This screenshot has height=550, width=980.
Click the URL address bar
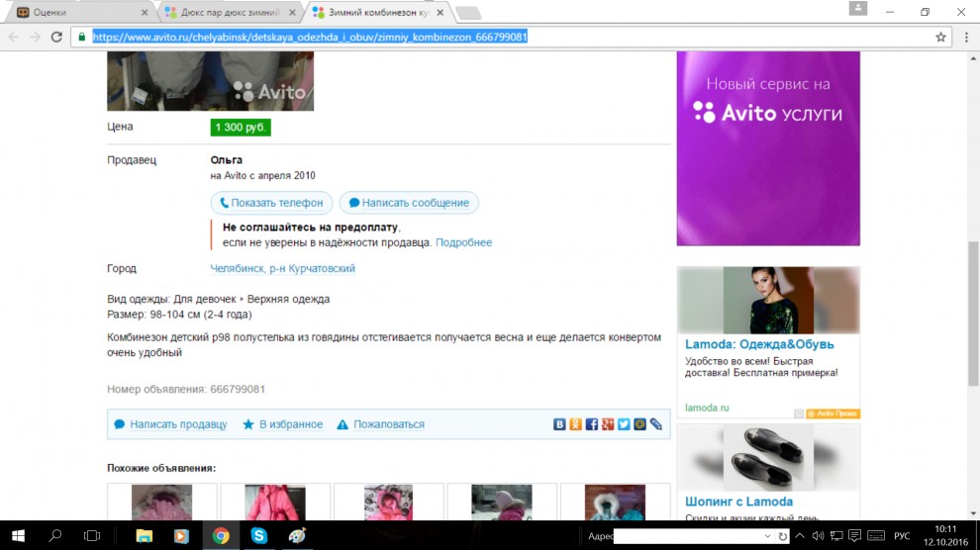coord(510,37)
